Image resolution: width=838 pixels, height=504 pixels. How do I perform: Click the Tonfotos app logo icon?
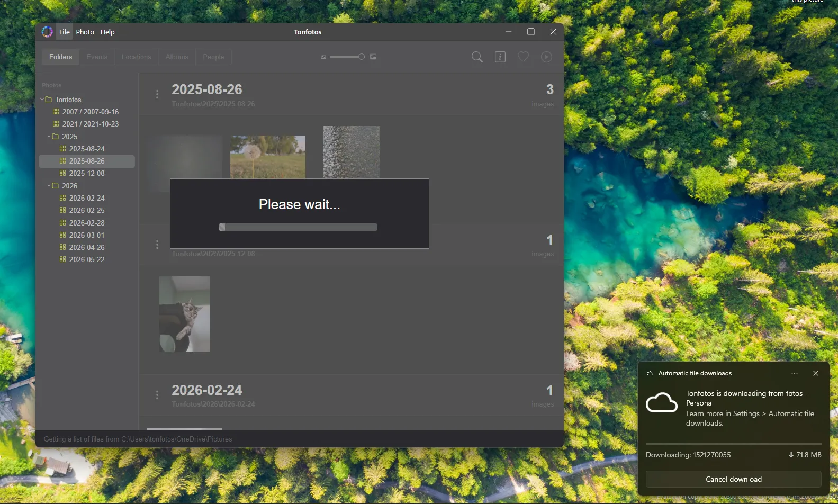click(x=47, y=32)
